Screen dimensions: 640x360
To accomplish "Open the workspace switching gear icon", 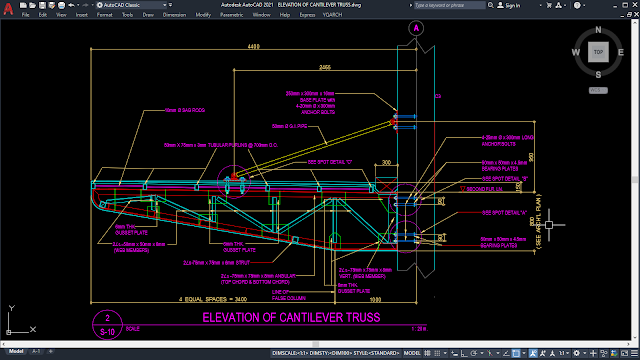I will coord(576,353).
